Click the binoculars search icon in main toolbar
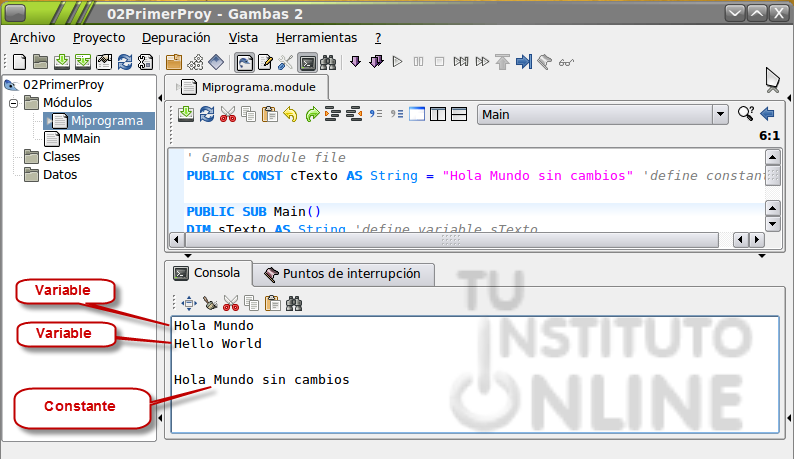 pyautogui.click(x=328, y=62)
